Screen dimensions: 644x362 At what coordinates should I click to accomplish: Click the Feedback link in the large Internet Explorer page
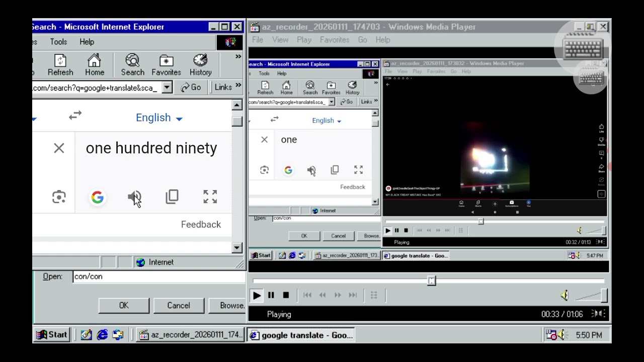pyautogui.click(x=201, y=225)
